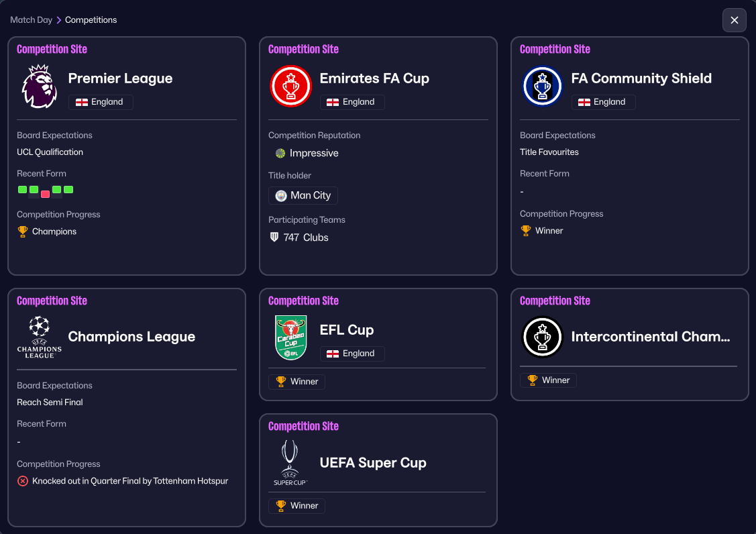Click the Intercontinental Champions trophy logo
This screenshot has height=534, width=756.
[542, 337]
